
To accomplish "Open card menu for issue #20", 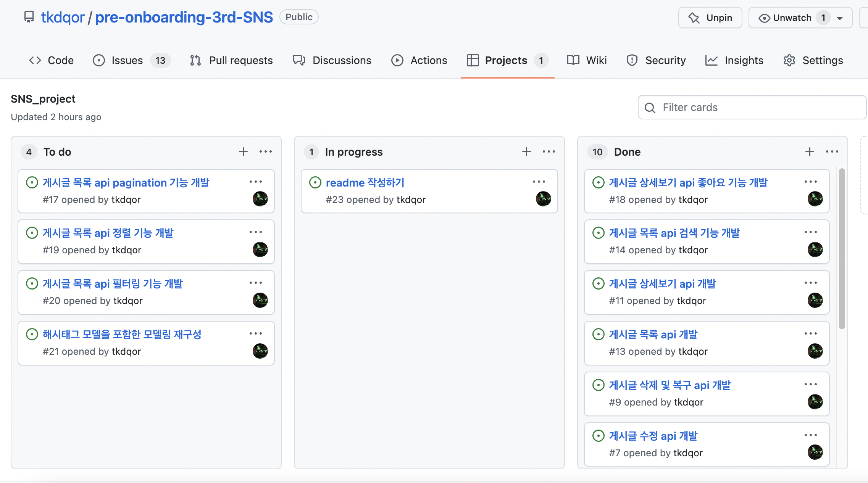I will click(x=256, y=283).
